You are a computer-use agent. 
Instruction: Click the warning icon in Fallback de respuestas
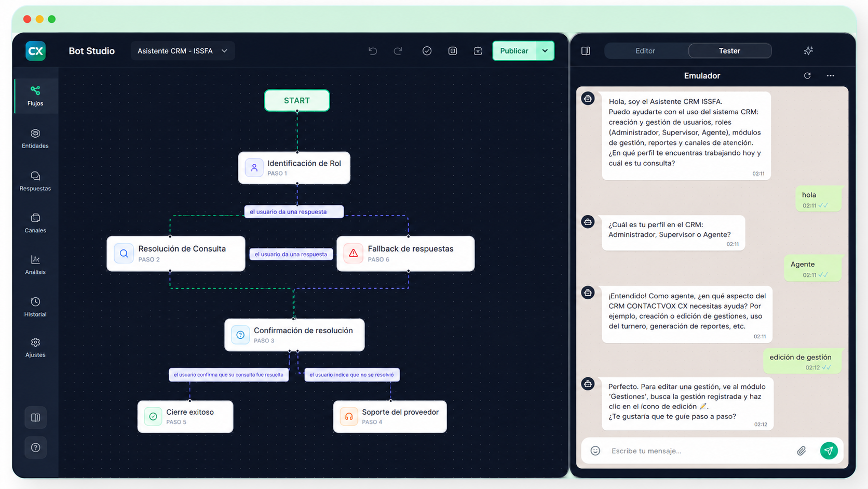(353, 254)
